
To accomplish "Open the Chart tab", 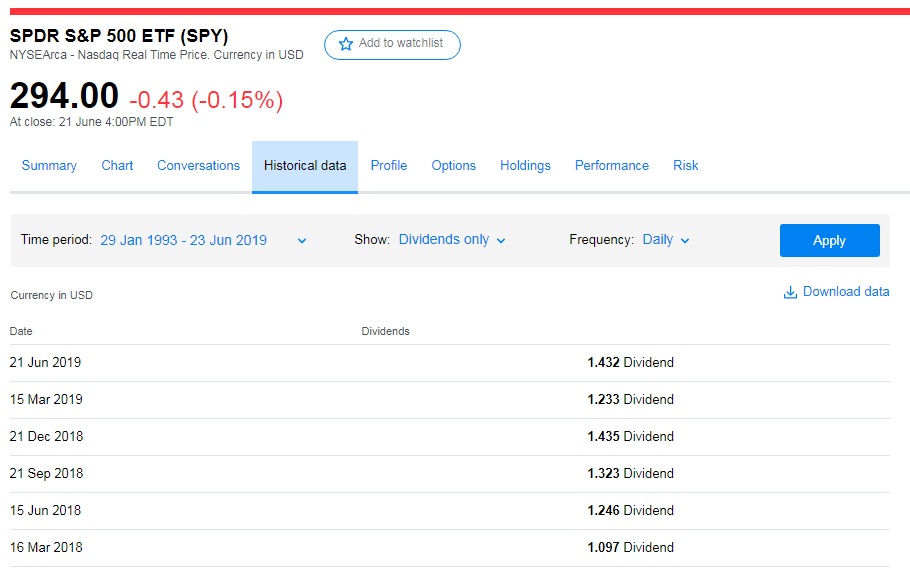I will coord(117,166).
